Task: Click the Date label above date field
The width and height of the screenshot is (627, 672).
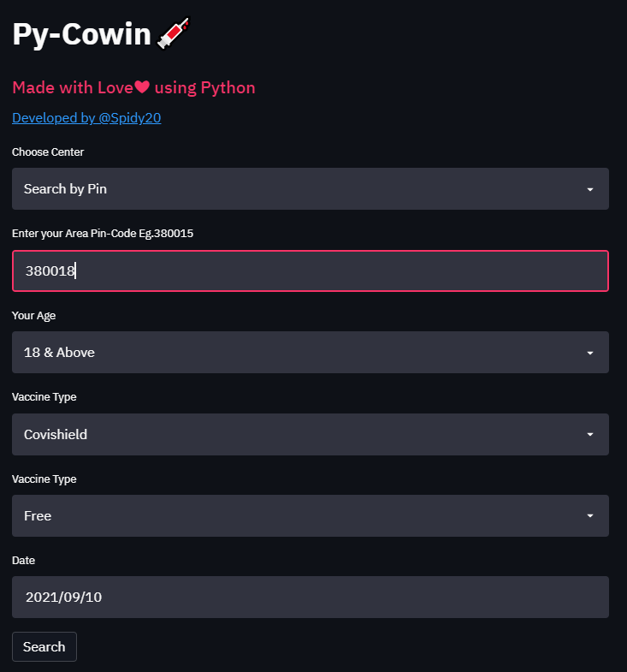Action: 24,561
